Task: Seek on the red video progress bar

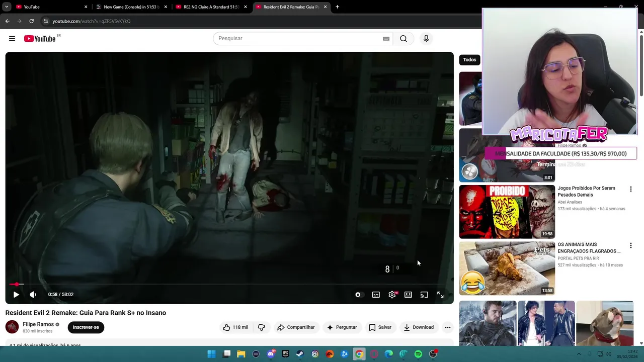Action: tap(229, 284)
